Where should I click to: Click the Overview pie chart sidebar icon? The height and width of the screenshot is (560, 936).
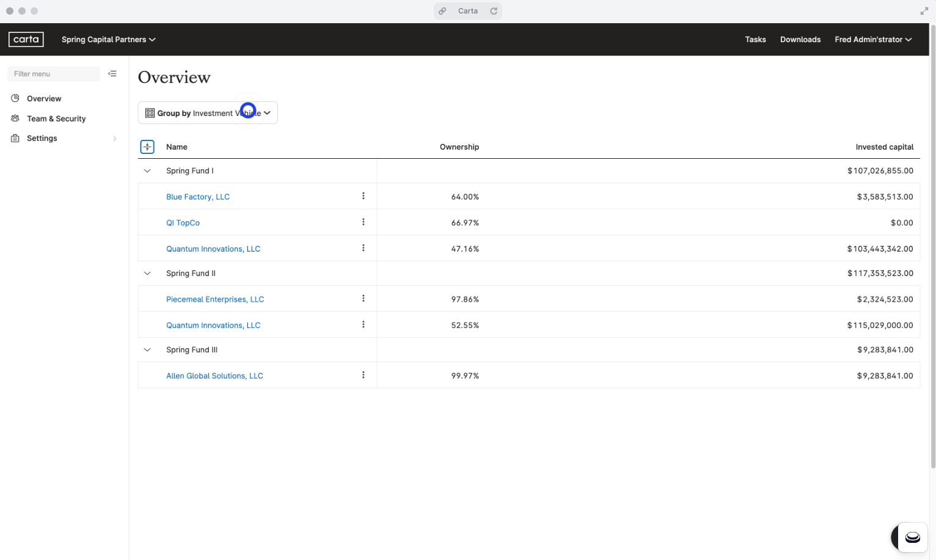pyautogui.click(x=15, y=98)
